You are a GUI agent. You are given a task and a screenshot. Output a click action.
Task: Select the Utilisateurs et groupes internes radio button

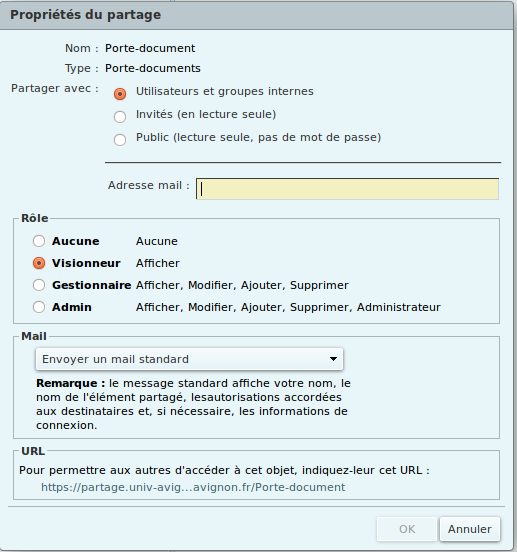click(x=120, y=94)
